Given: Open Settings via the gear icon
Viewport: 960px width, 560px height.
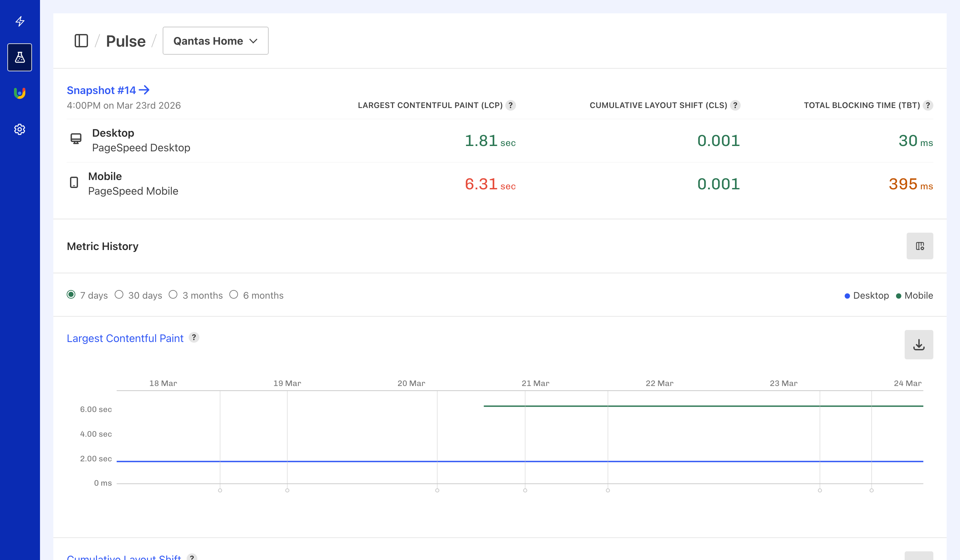Looking at the screenshot, I should tap(19, 129).
